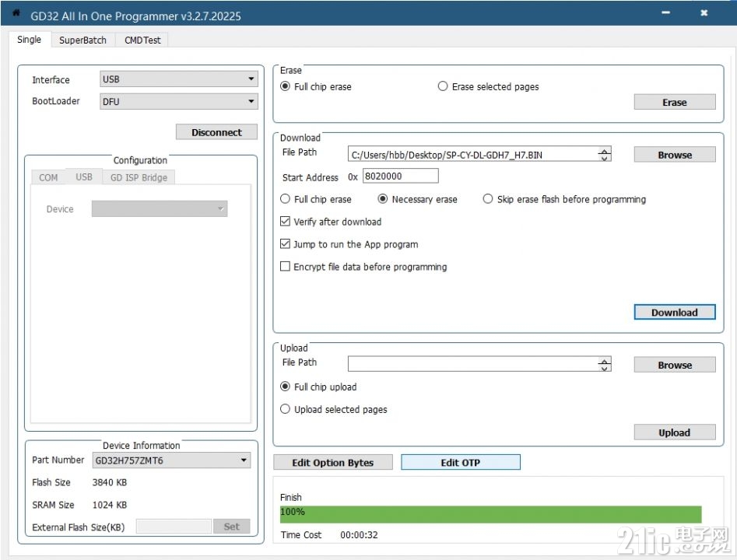The height and width of the screenshot is (560, 737).
Task: Choose Necessary erase option
Action: (417, 199)
